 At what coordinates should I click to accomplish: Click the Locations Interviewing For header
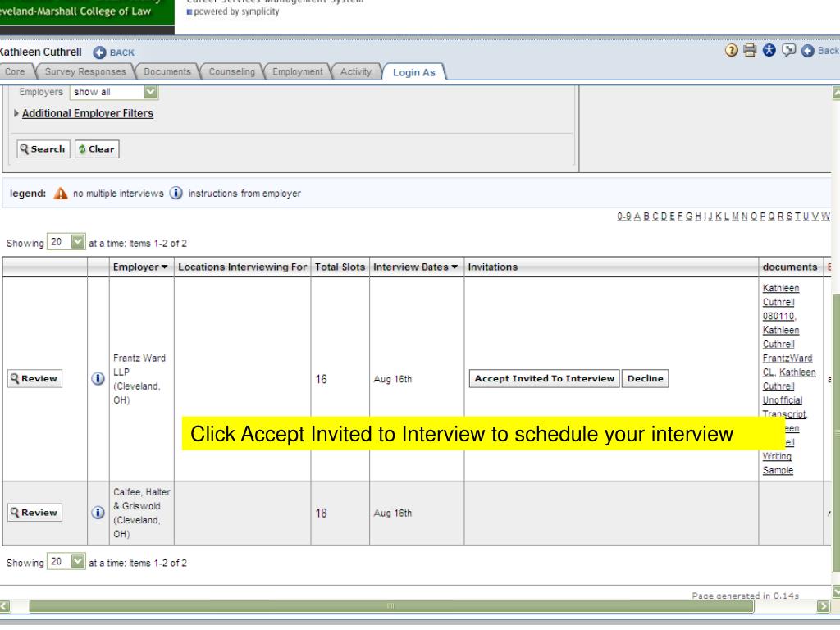(x=242, y=267)
